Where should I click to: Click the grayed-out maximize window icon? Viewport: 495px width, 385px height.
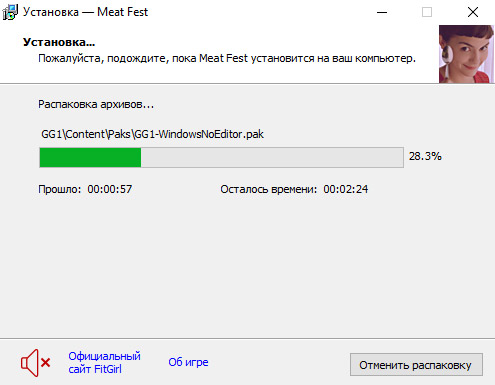[427, 12]
